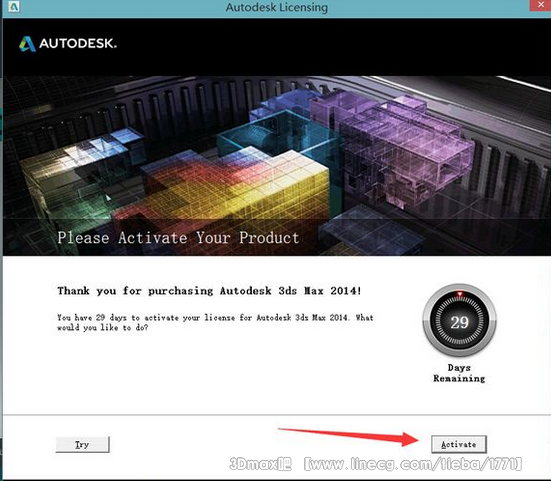Click the Autodesk triangular logo icon
Screen dimensions: 551x481
(27, 44)
